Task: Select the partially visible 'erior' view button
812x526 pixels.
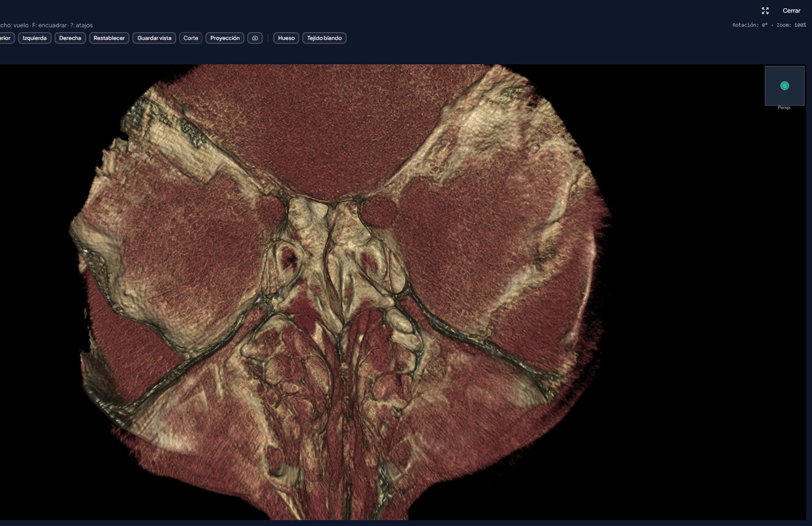Action: coord(6,38)
